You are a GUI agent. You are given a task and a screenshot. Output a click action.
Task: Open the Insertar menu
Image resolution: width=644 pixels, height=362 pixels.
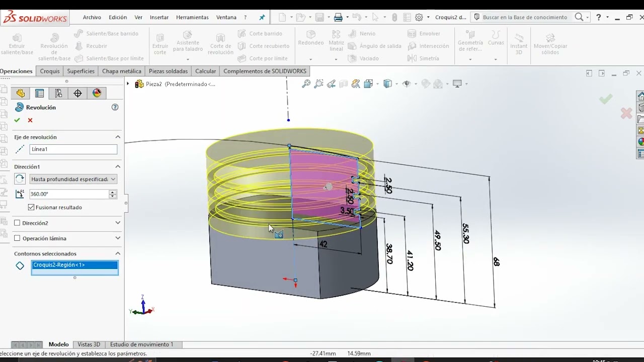click(x=159, y=17)
